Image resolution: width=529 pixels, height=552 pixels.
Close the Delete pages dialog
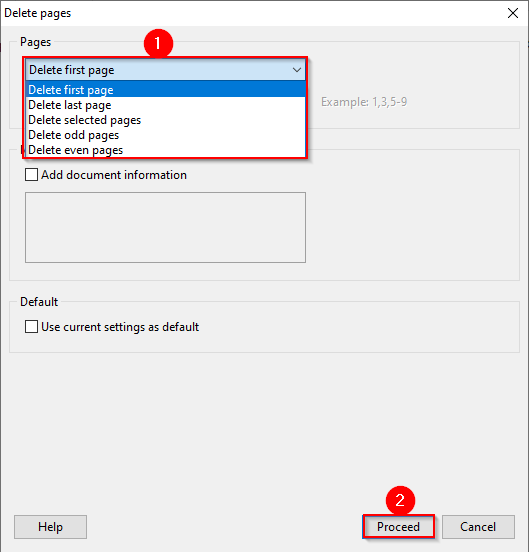coord(513,13)
